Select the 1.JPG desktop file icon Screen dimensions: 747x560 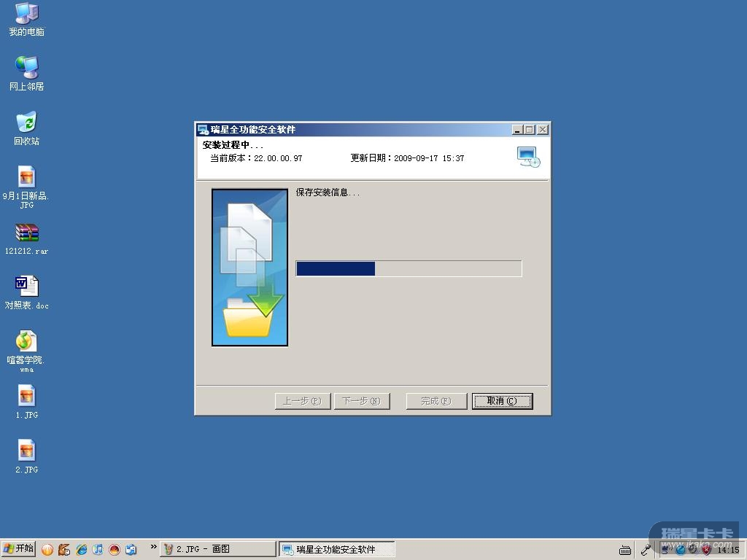coord(27,402)
